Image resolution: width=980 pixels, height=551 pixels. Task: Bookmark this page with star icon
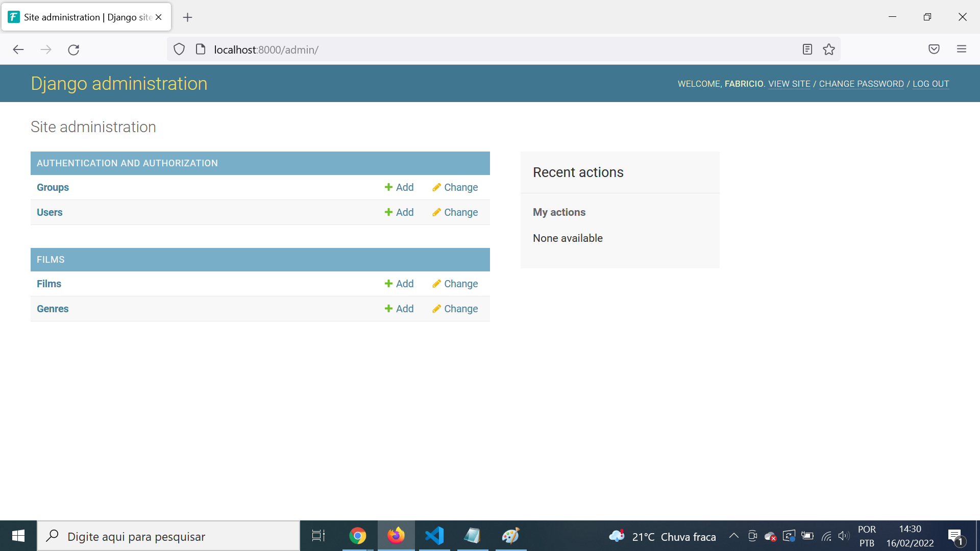point(829,49)
